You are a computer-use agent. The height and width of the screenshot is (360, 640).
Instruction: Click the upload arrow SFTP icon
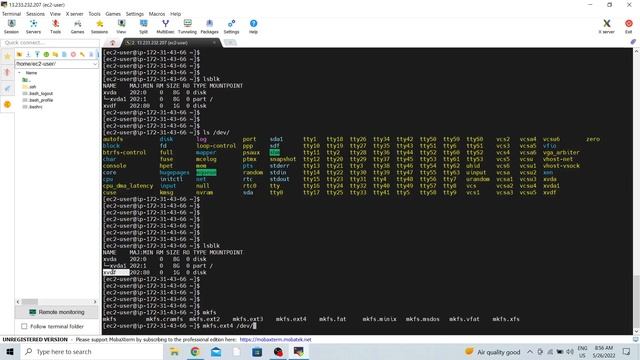[x=37, y=54]
